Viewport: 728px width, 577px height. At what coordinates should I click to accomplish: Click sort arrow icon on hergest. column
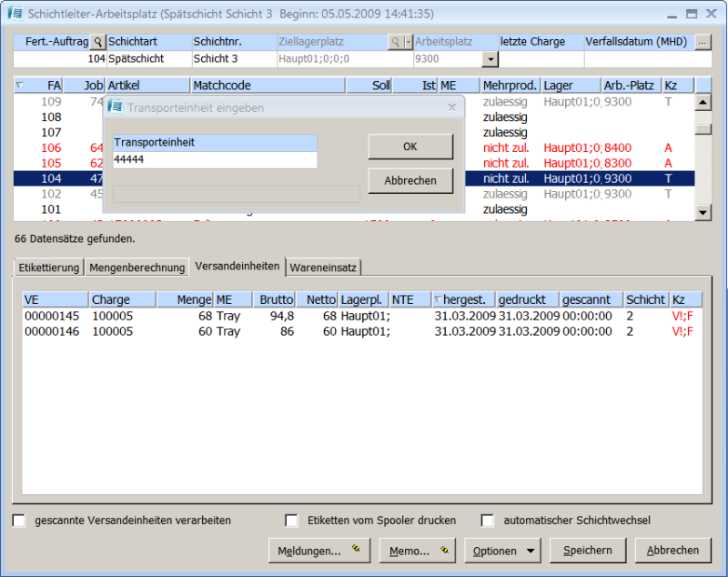coord(437,299)
